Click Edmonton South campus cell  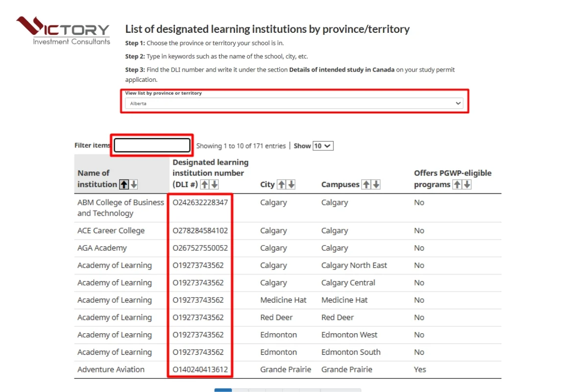(351, 352)
